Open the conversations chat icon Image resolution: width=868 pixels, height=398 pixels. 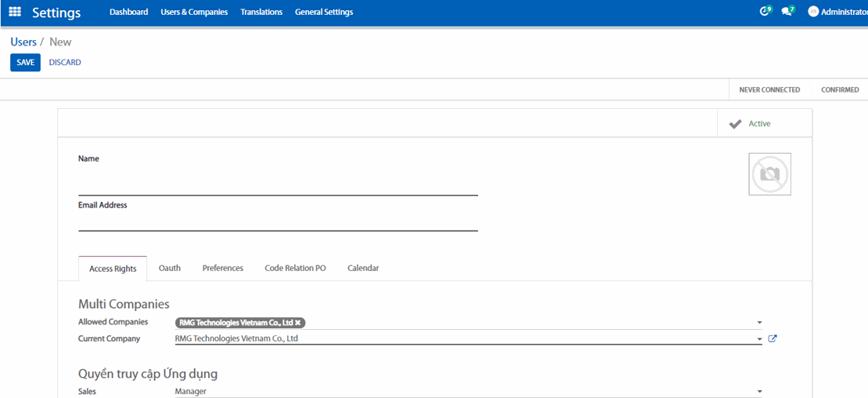[x=787, y=12]
